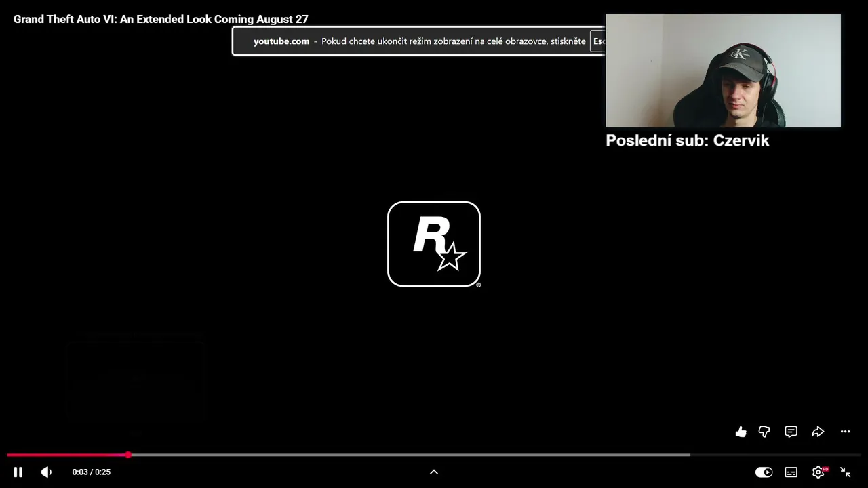Toggle the autoplay switch
The height and width of the screenshot is (488, 868).
coord(764,472)
